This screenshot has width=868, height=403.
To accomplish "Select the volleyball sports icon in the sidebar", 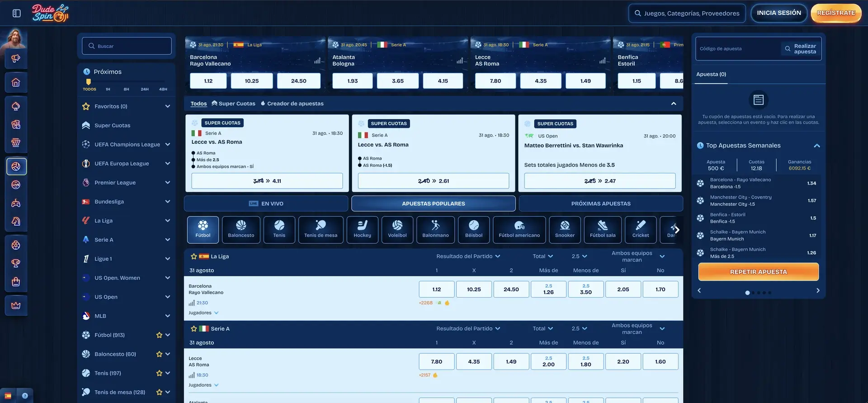I will click(x=16, y=166).
